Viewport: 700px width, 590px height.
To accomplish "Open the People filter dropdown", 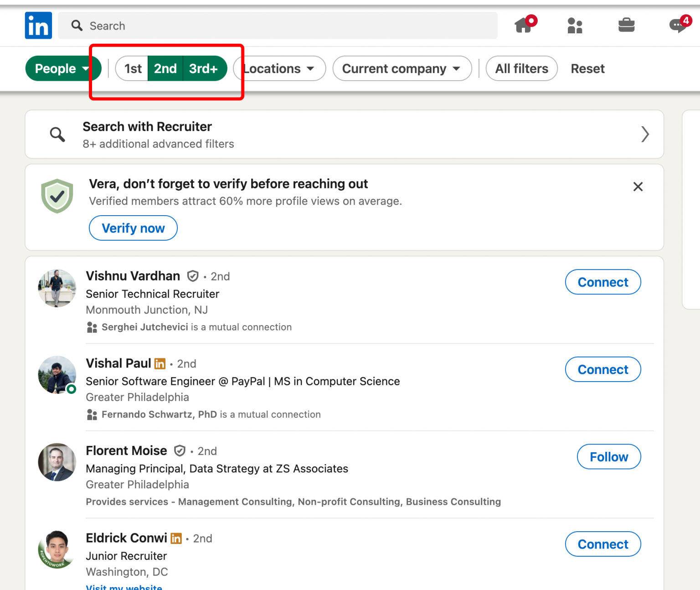I will pyautogui.click(x=63, y=68).
